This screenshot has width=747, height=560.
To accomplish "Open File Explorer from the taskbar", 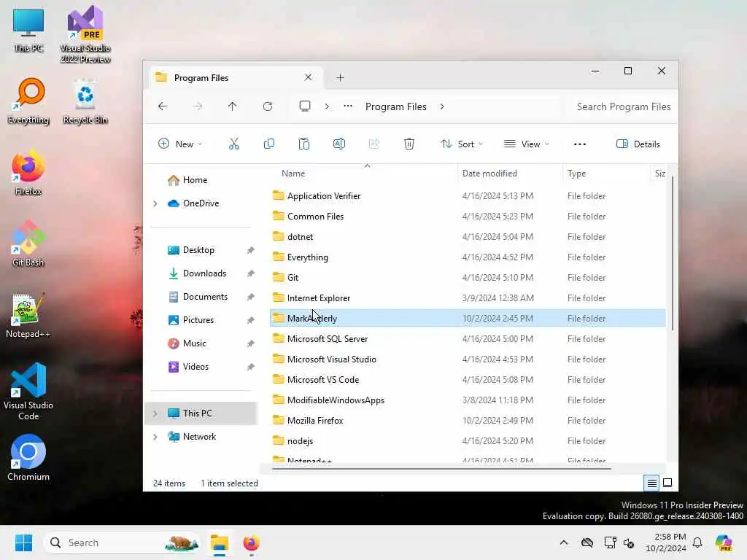I will click(220, 542).
